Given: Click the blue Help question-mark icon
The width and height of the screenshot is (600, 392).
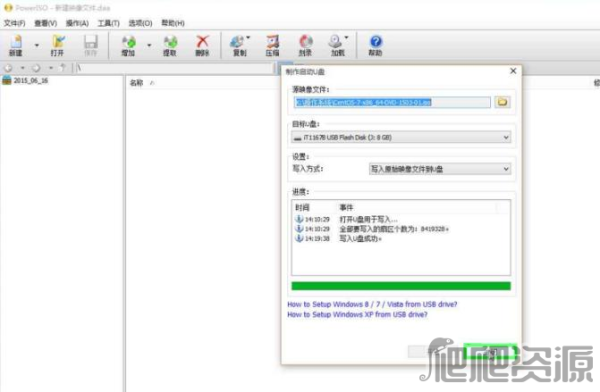Looking at the screenshot, I should pyautogui.click(x=375, y=45).
